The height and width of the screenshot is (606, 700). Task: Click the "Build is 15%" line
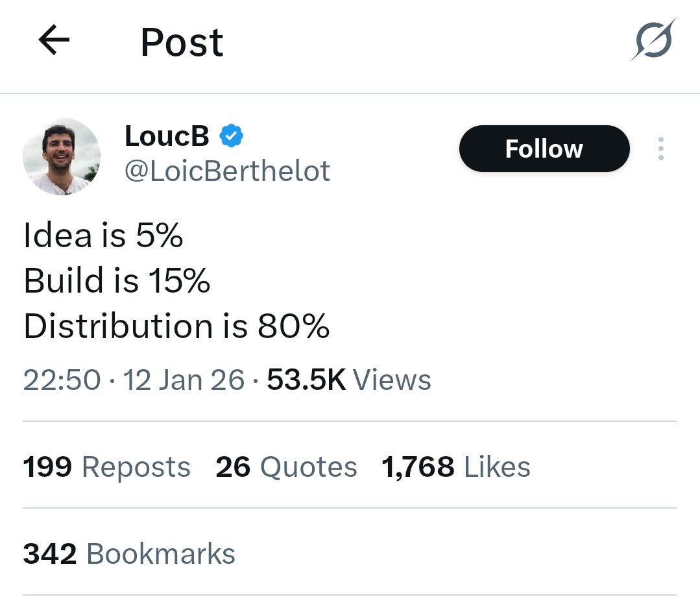117,280
